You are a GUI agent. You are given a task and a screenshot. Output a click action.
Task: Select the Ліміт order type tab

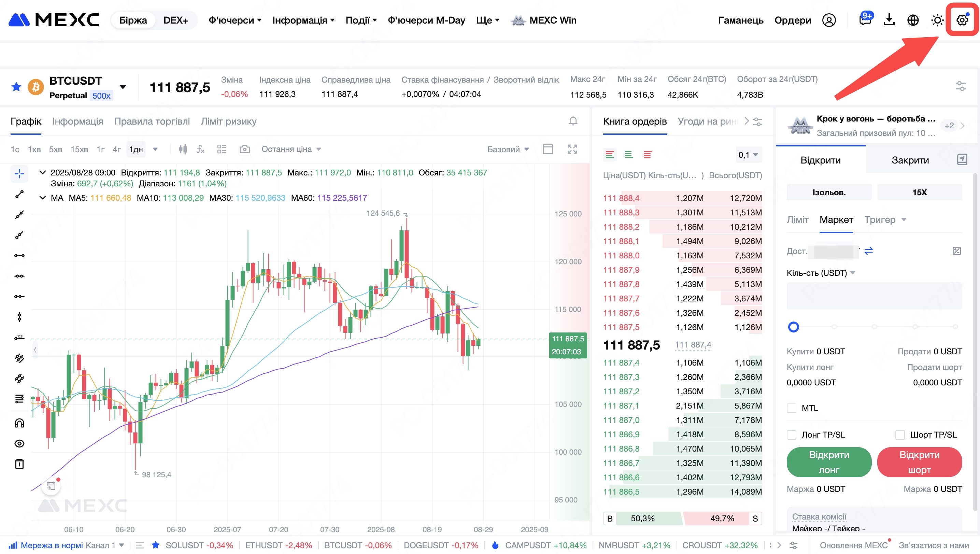tap(797, 220)
